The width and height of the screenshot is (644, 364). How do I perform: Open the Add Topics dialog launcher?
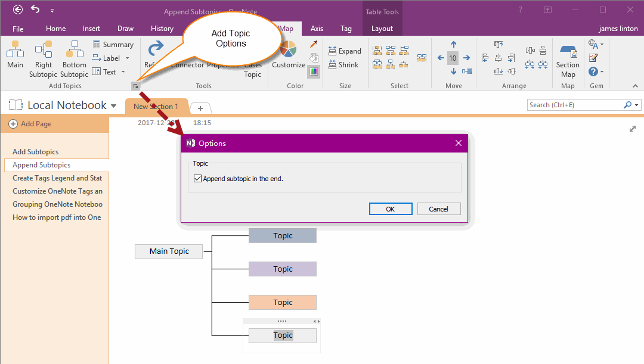[x=135, y=86]
